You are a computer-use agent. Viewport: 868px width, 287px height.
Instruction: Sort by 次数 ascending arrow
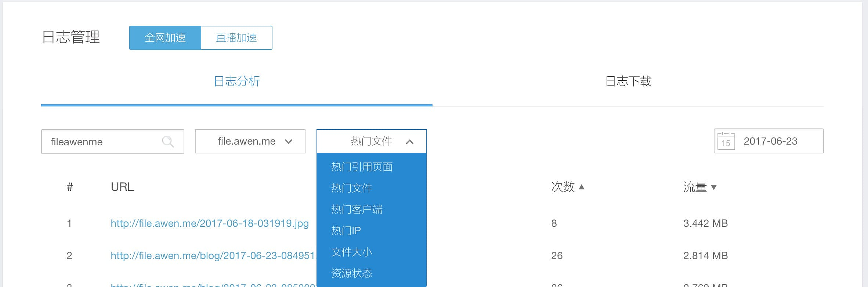tap(581, 187)
